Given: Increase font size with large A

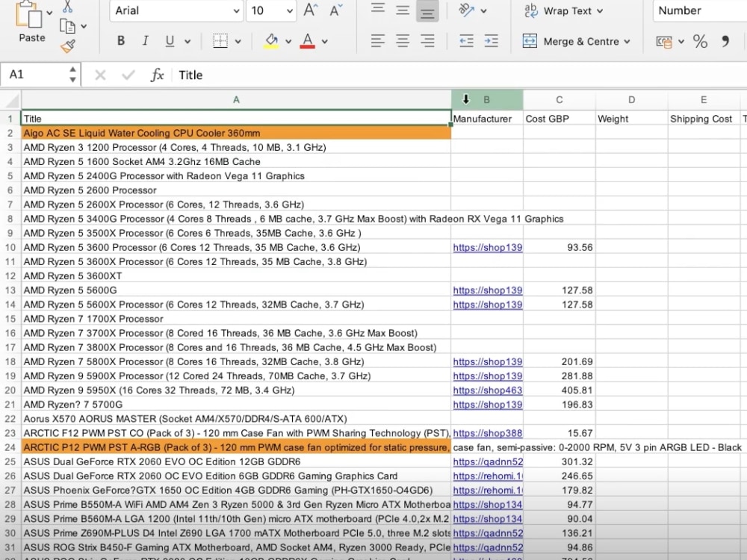Looking at the screenshot, I should (x=311, y=10).
